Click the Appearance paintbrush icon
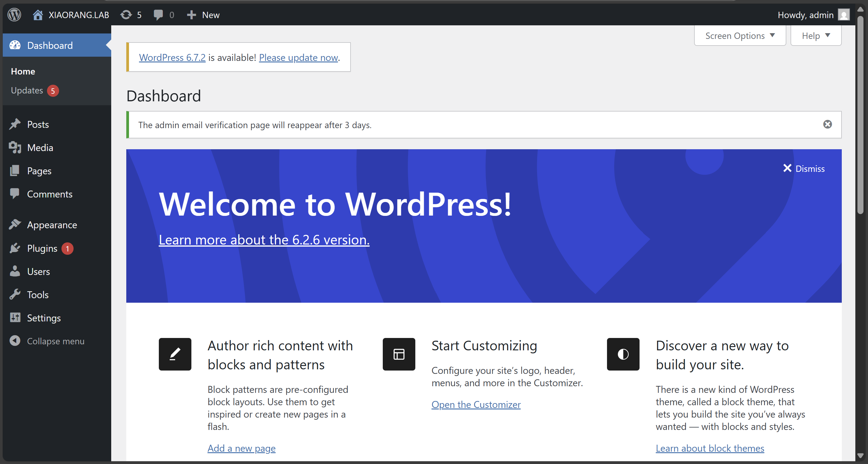 point(15,225)
